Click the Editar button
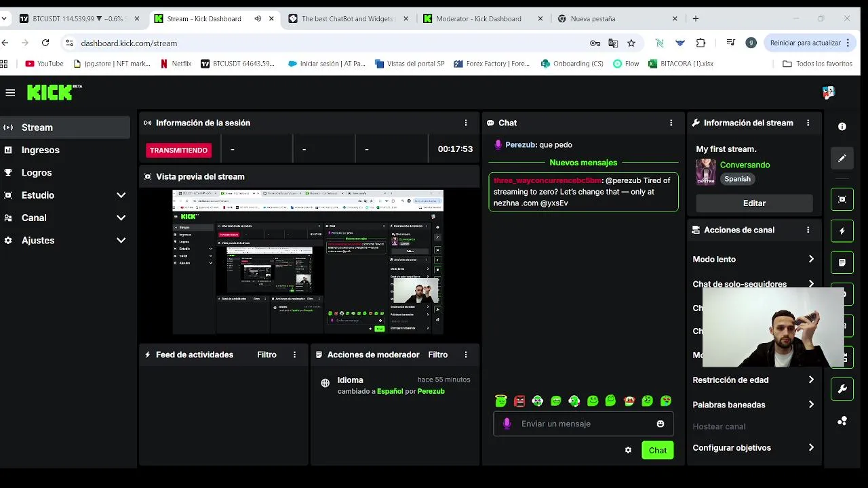The height and width of the screenshot is (488, 868). (x=754, y=203)
